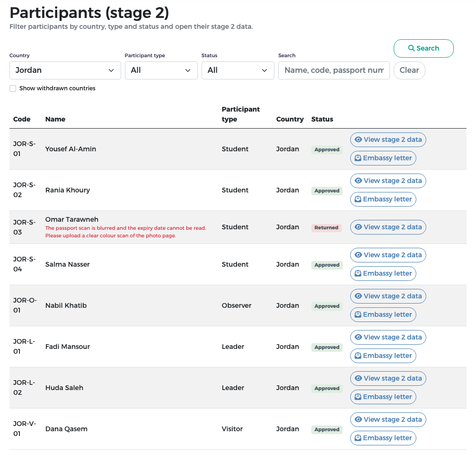Click the eye icon in Fadi Mansour's row
476x461 pixels.
point(358,337)
